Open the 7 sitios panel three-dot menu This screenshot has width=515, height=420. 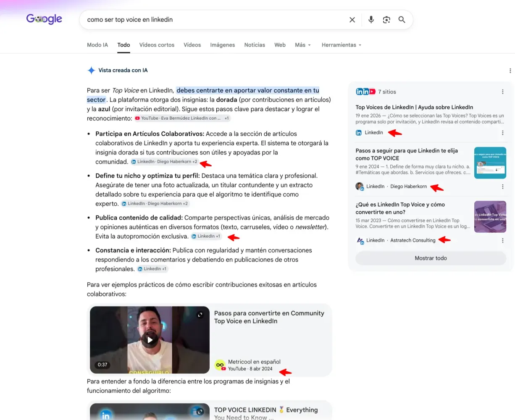click(x=503, y=92)
